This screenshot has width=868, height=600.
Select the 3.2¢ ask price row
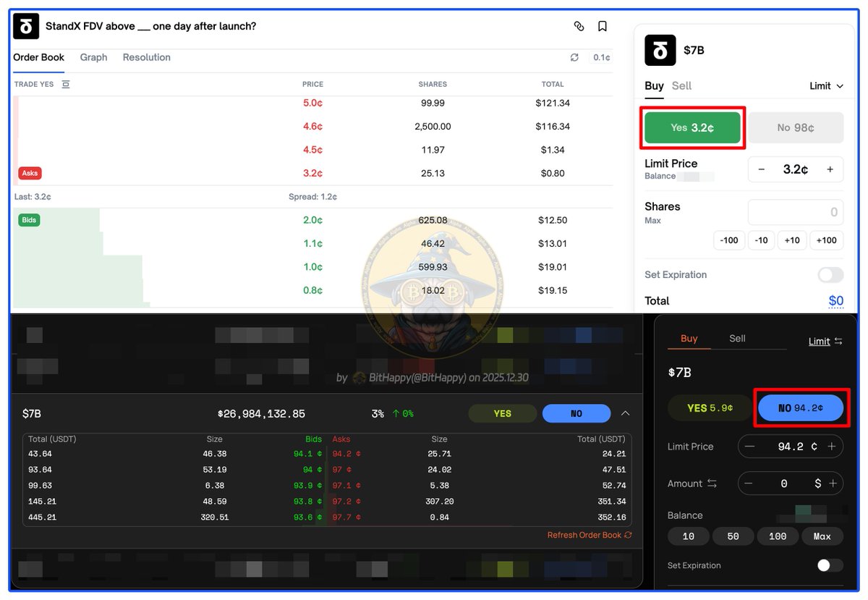[x=312, y=173]
